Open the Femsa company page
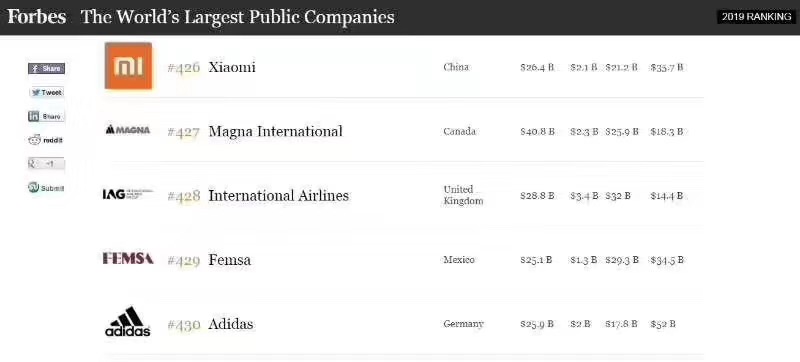This screenshot has width=800, height=362. pos(230,260)
